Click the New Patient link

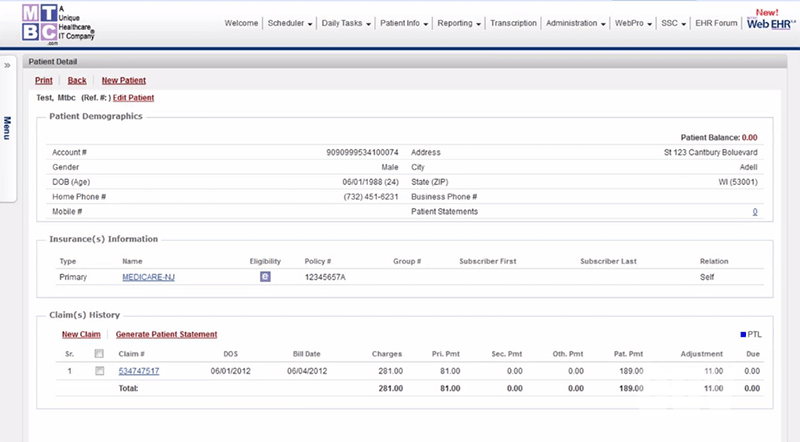coord(123,79)
